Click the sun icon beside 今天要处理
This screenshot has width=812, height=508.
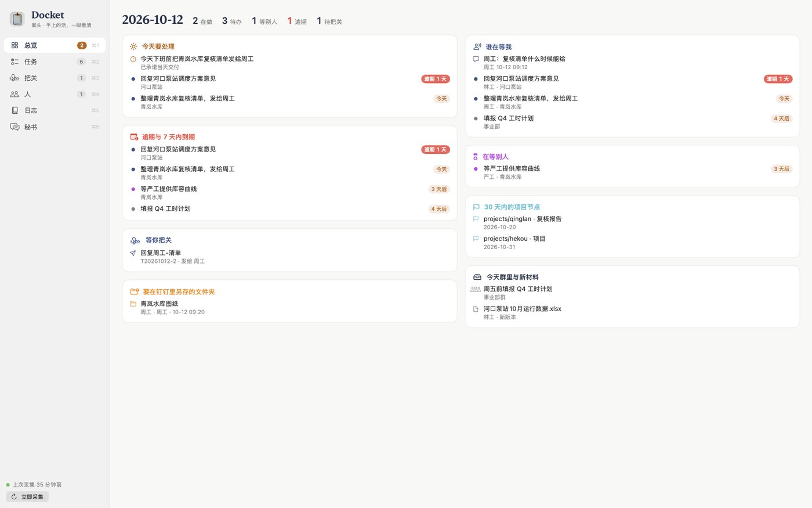coord(134,46)
